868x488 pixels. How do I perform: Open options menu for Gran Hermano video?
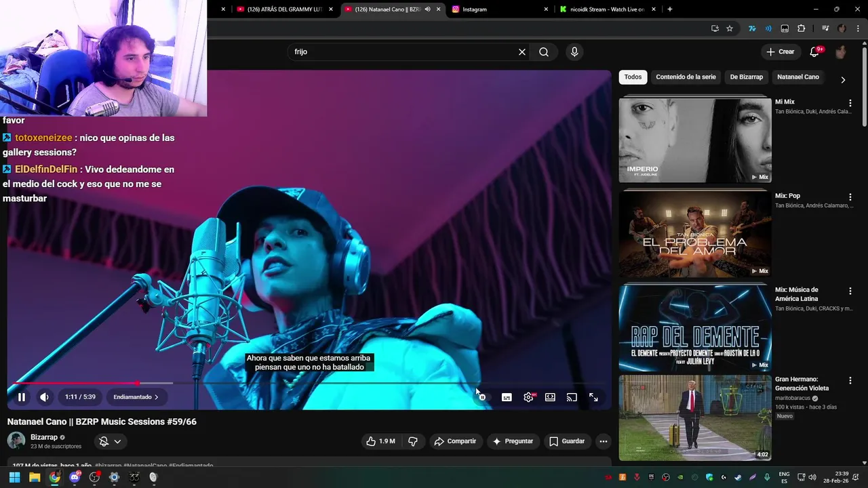pos(850,380)
